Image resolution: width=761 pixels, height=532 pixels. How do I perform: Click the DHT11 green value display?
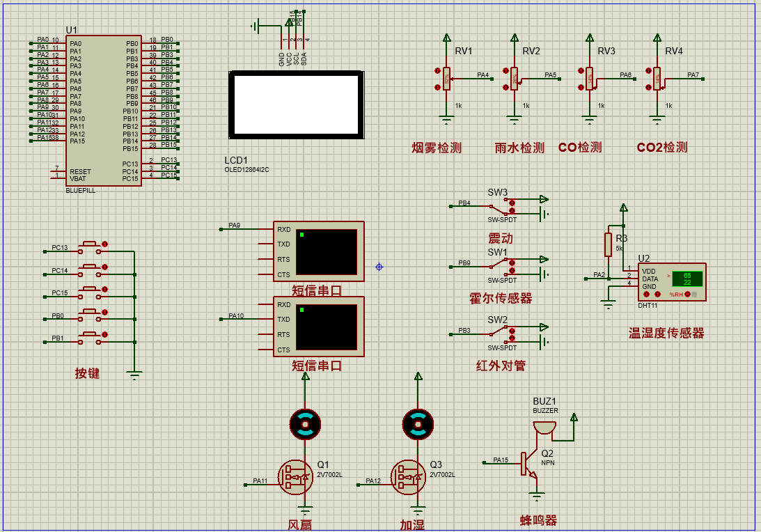point(687,279)
